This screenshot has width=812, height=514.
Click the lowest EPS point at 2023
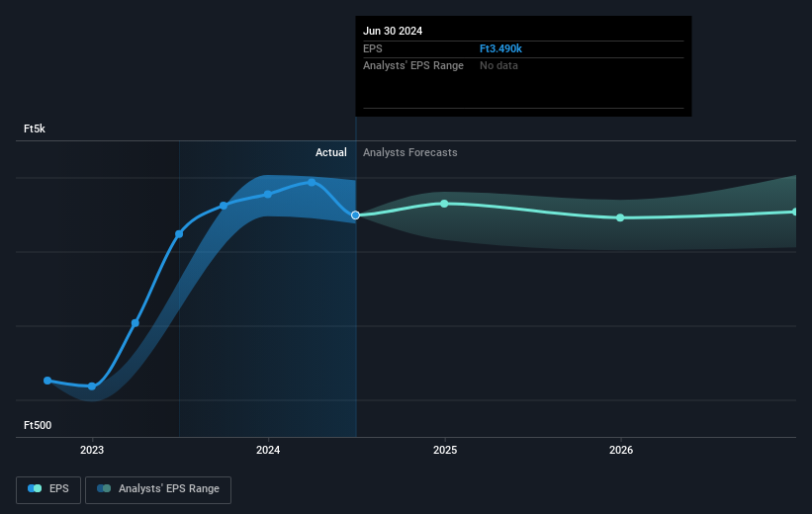tap(92, 386)
